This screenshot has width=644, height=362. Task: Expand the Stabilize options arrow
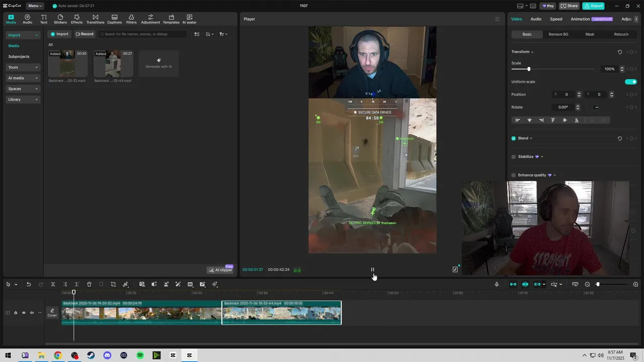tap(542, 156)
